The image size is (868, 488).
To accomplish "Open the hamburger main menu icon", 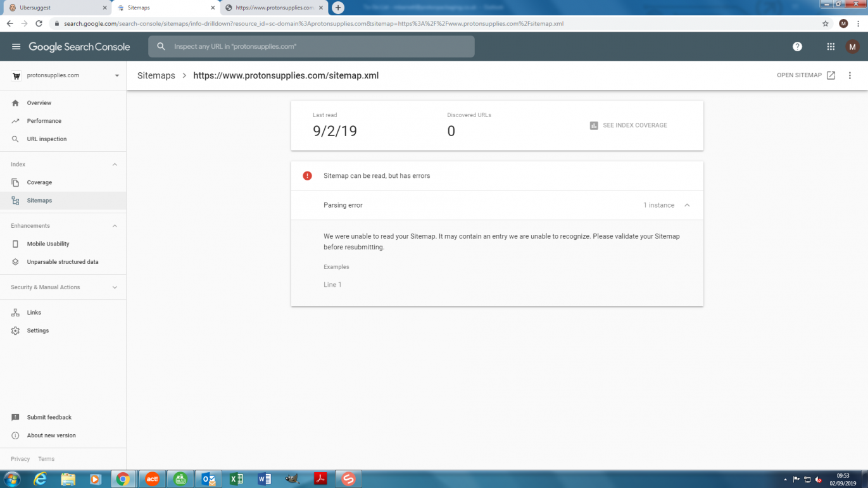I will 16,47.
